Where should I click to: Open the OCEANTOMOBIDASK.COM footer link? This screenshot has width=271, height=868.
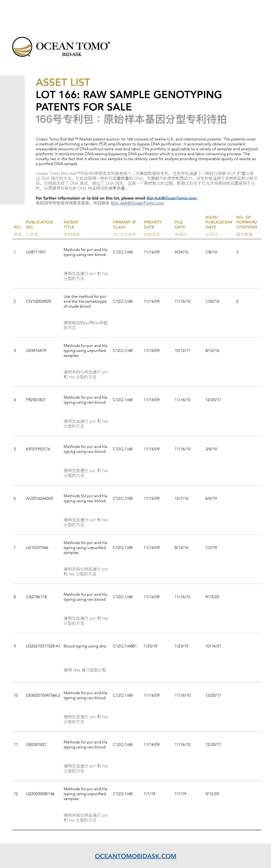click(x=135, y=856)
